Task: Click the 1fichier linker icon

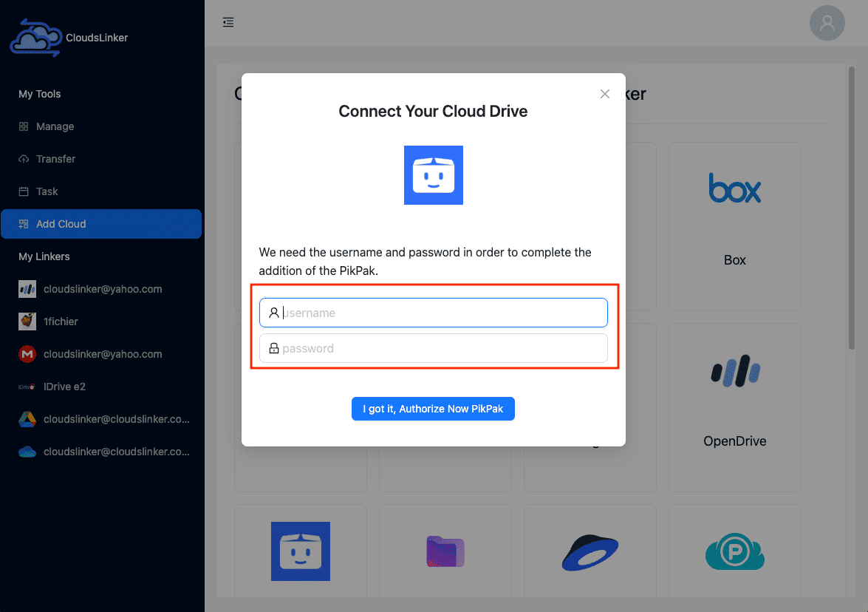Action: pos(27,322)
